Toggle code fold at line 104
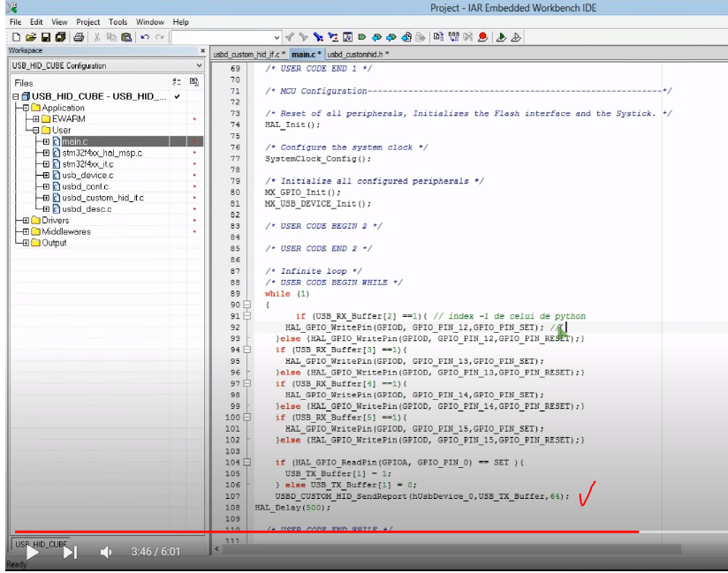The height and width of the screenshot is (573, 728). click(247, 462)
